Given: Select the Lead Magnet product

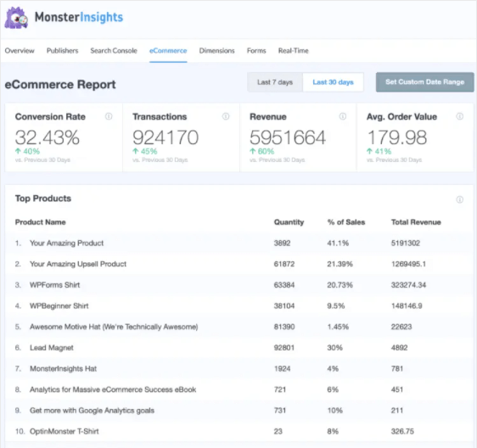Looking at the screenshot, I should coord(52,348).
